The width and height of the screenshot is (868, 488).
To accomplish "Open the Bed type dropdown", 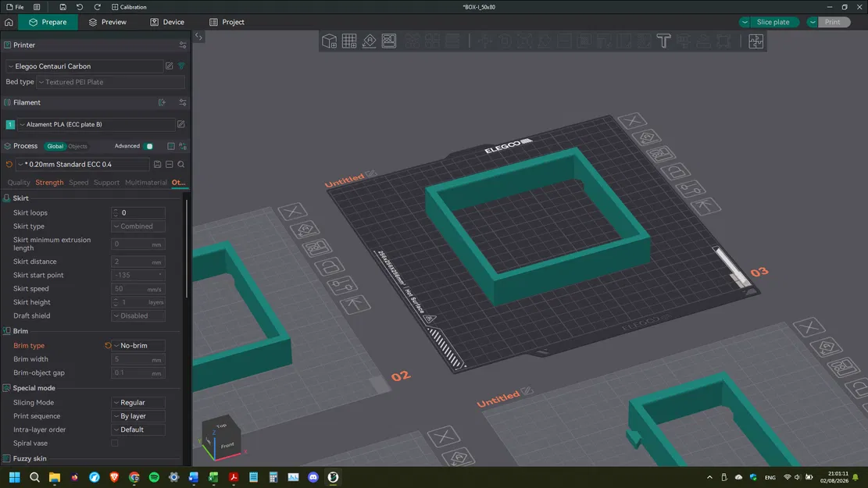I will tap(110, 82).
